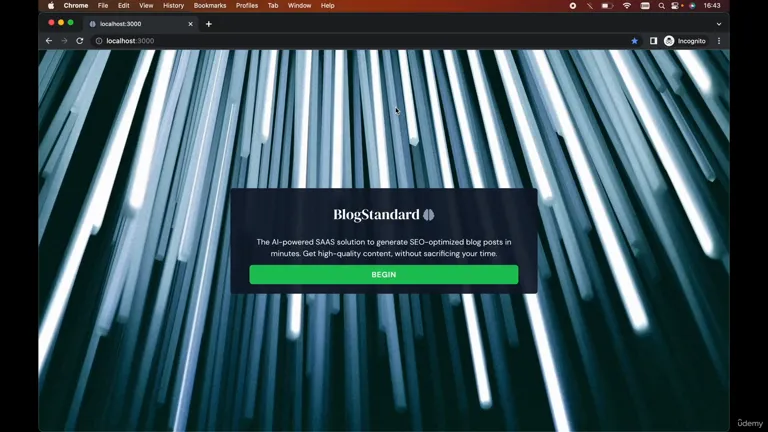Open a new tab with plus button
The image size is (768, 432).
209,24
